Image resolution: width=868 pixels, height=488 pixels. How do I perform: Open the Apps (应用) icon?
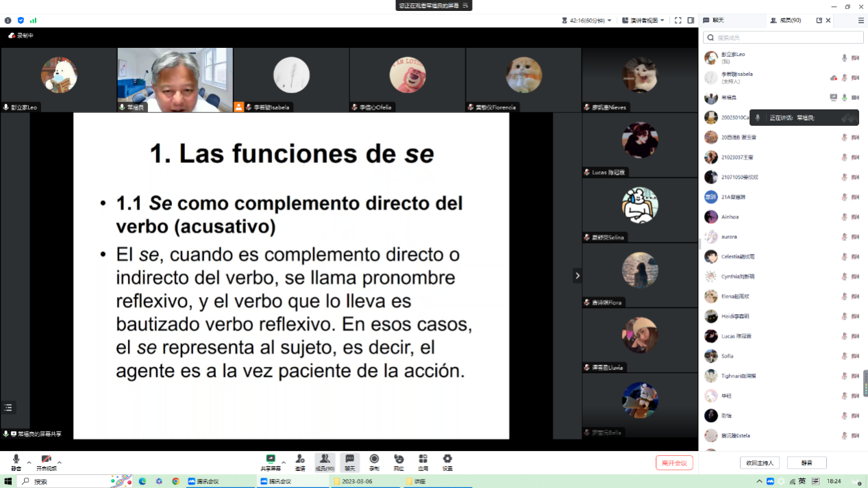pos(423,462)
